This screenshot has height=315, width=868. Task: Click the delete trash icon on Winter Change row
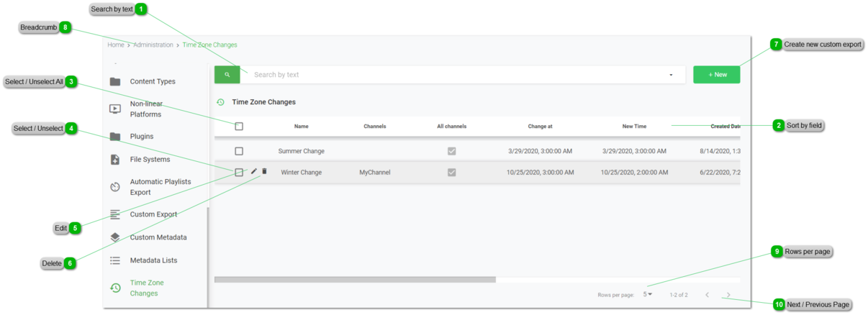pos(264,172)
